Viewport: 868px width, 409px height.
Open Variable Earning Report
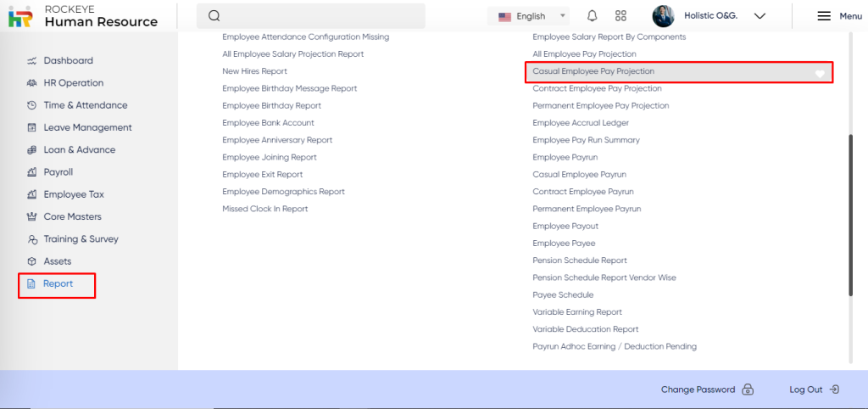tap(577, 312)
